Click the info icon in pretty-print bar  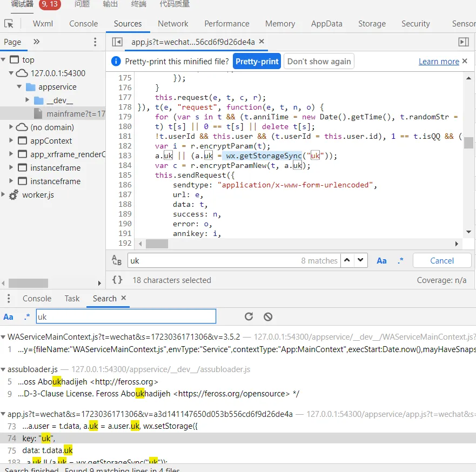pyautogui.click(x=116, y=61)
